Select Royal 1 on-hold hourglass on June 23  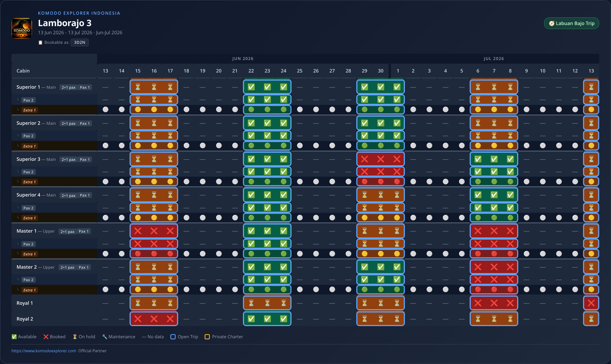click(x=267, y=303)
